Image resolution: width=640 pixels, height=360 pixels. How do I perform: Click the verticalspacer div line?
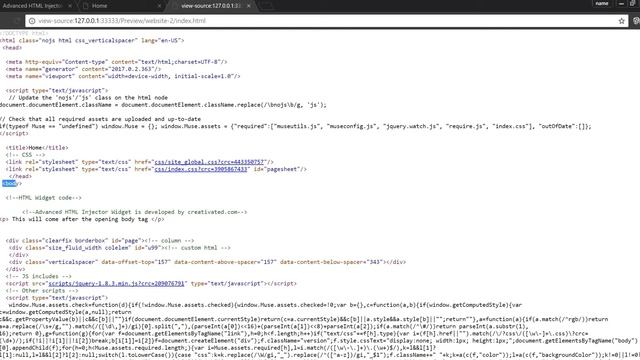[207, 262]
